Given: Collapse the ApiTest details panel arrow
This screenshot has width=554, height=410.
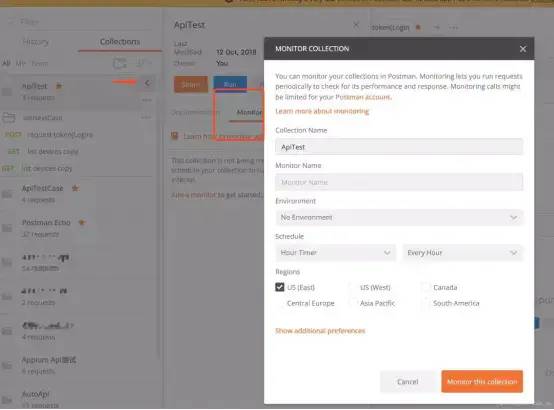Looking at the screenshot, I should [x=147, y=83].
